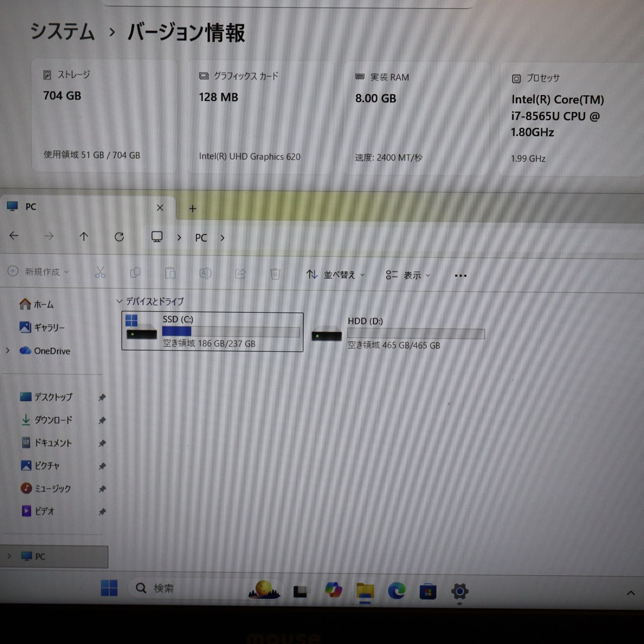Screen dimensions: 644x644
Task: Click the Refresh icon in the navigation bar
Action: (120, 237)
